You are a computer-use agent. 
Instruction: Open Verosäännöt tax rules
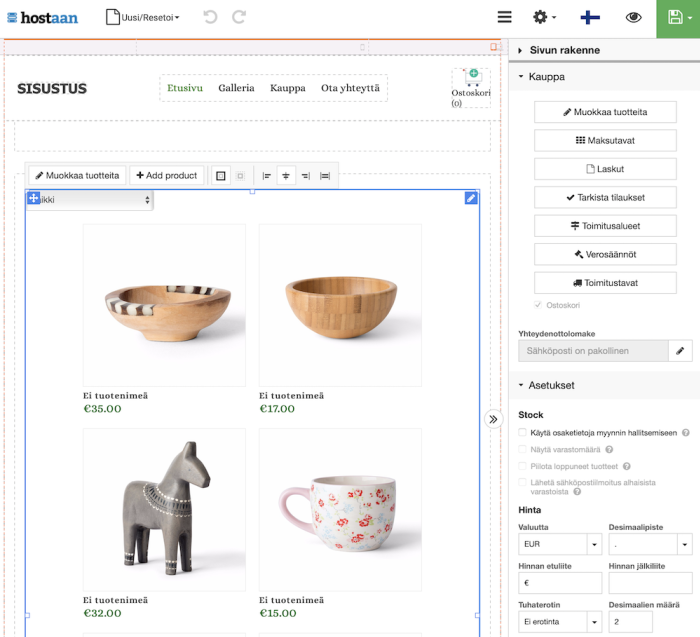[x=605, y=254]
